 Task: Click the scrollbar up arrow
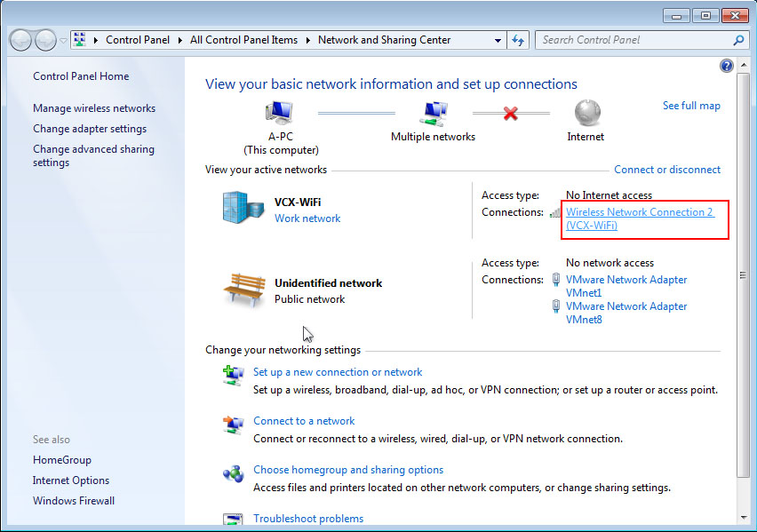[743, 64]
